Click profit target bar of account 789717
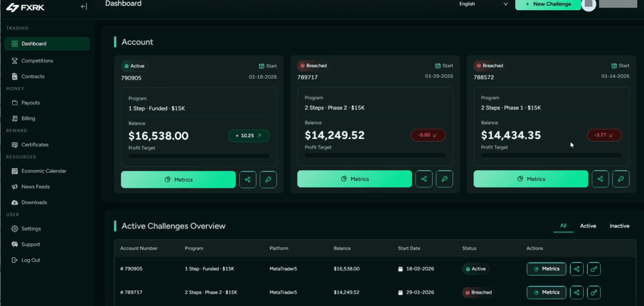 (x=375, y=155)
